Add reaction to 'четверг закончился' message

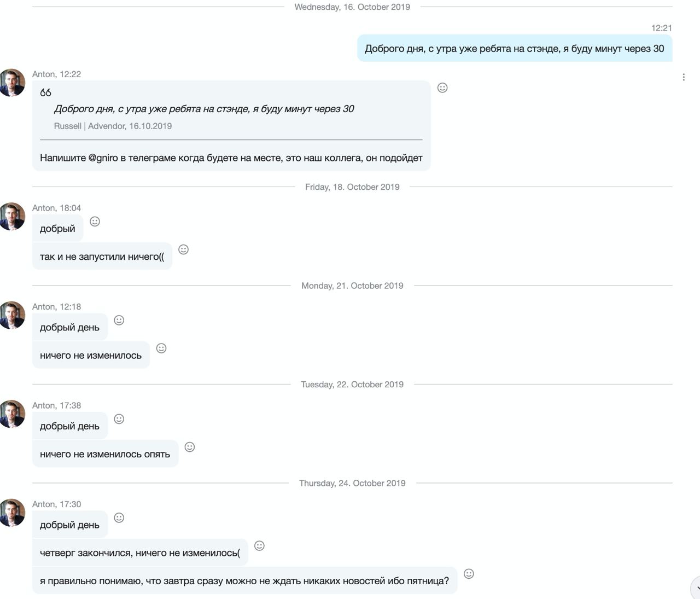[x=260, y=545]
